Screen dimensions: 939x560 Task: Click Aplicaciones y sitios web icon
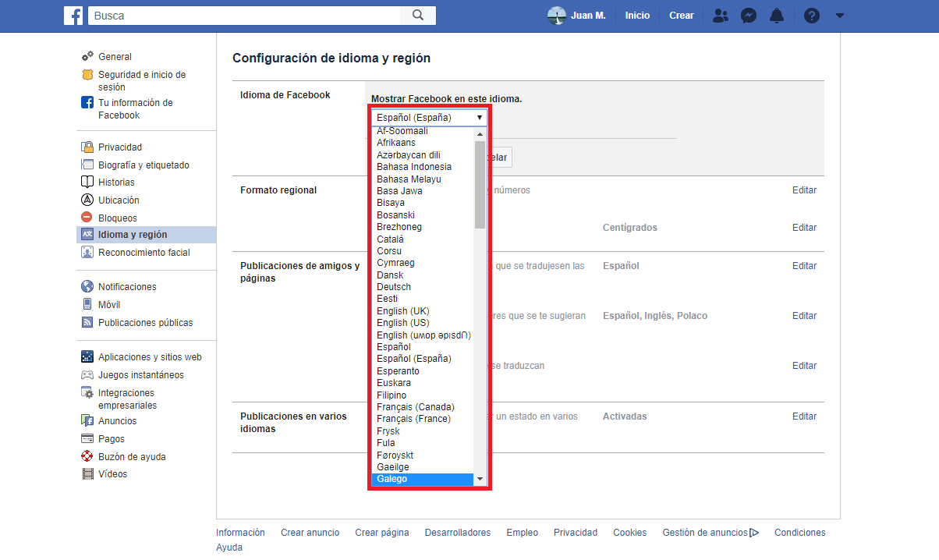tap(87, 356)
